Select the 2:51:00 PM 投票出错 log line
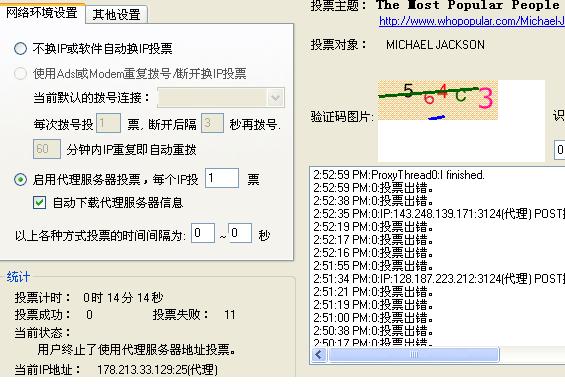 point(373,318)
